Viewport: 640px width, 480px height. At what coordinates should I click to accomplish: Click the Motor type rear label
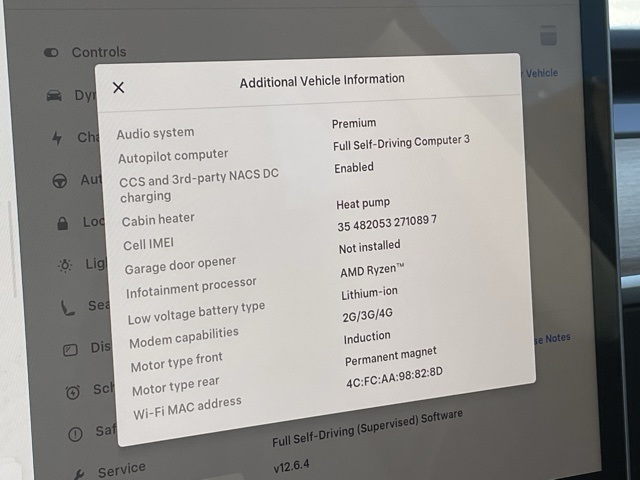click(x=176, y=386)
